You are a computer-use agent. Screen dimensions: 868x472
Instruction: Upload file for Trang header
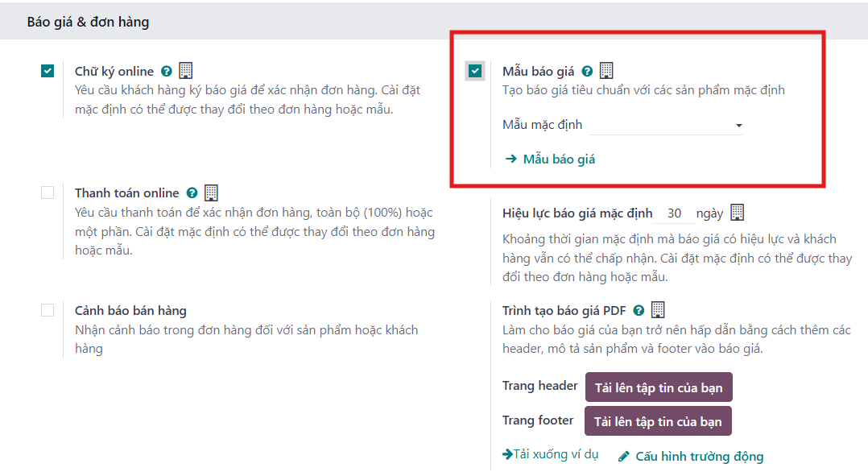point(659,387)
